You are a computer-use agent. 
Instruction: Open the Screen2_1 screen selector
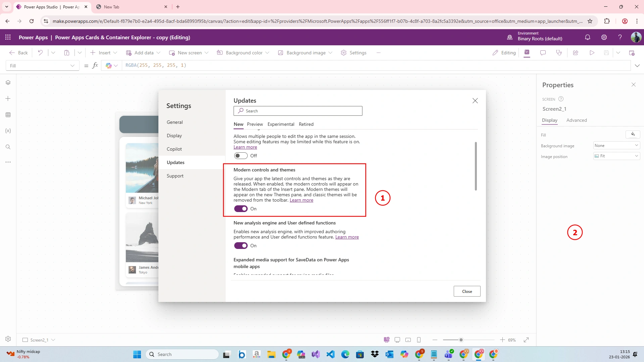tap(39, 340)
